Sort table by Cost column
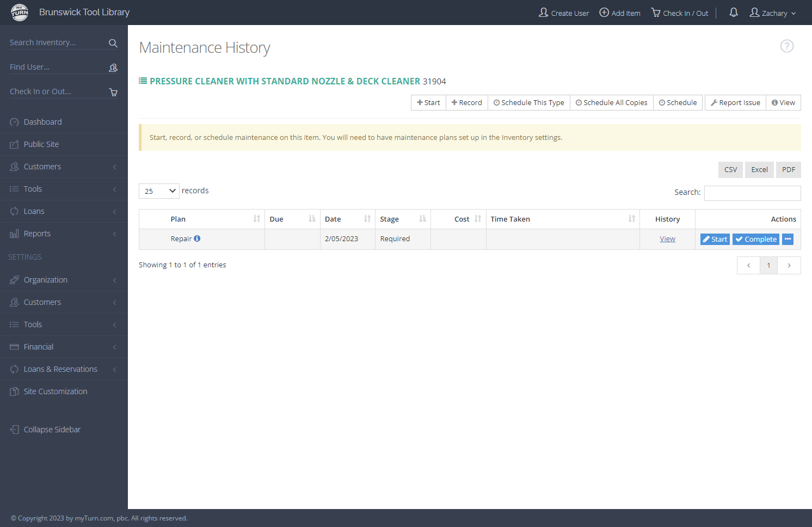Image resolution: width=812 pixels, height=527 pixels. click(458, 219)
